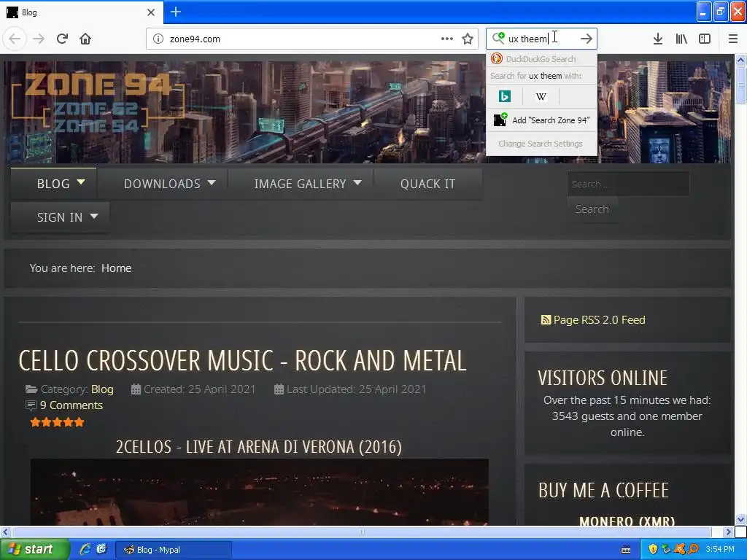This screenshot has height=560, width=747.
Task: Click in the browser search box
Action: coord(541,39)
